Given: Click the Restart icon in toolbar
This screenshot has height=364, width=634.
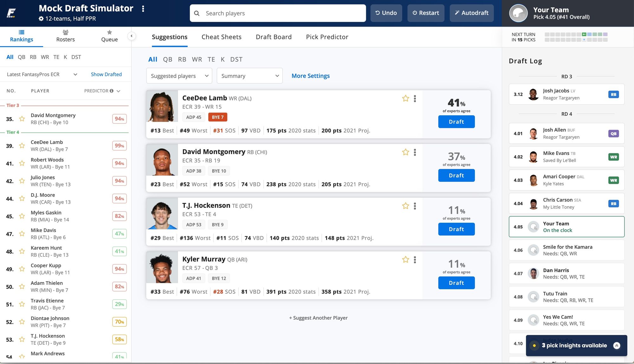Looking at the screenshot, I should tap(425, 13).
